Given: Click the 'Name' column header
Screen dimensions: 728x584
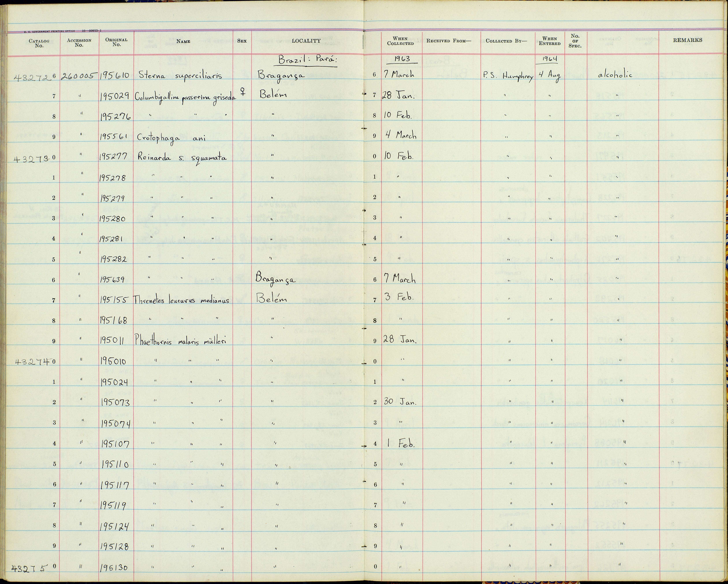Looking at the screenshot, I should (183, 41).
